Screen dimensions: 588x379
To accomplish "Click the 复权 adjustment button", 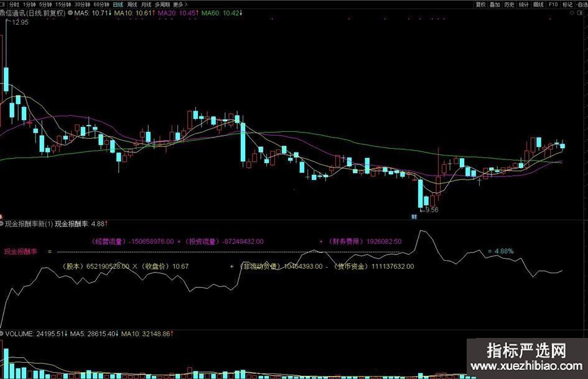I will (481, 4).
